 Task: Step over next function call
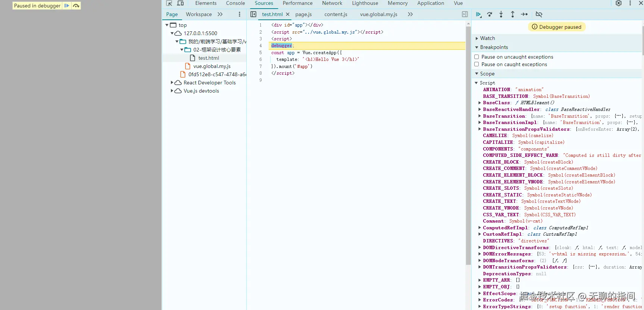pos(490,14)
